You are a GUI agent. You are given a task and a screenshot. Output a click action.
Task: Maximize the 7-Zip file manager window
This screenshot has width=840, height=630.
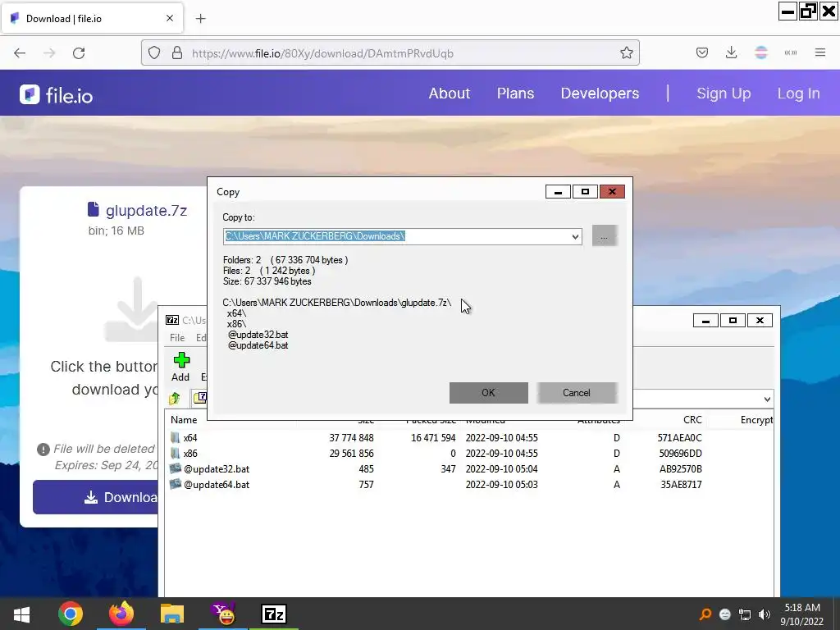click(x=733, y=321)
